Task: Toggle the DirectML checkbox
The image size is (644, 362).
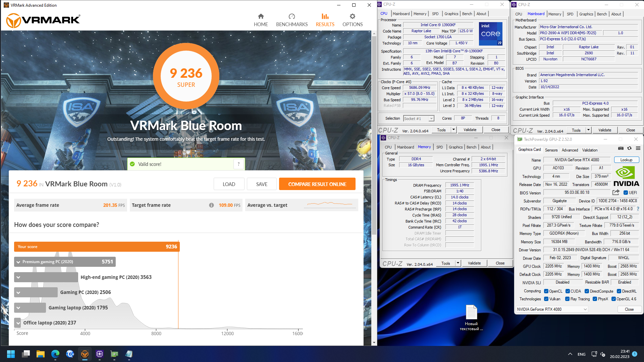Action: (619, 291)
